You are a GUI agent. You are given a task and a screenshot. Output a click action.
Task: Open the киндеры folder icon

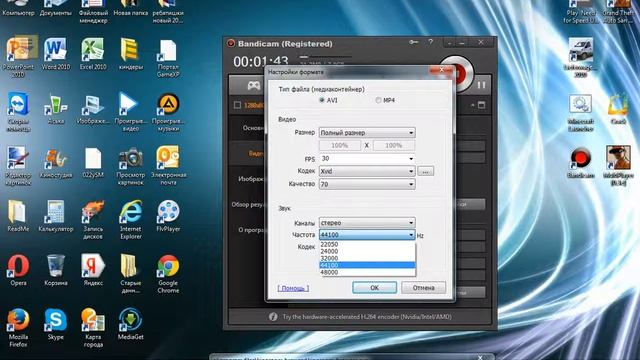130,53
